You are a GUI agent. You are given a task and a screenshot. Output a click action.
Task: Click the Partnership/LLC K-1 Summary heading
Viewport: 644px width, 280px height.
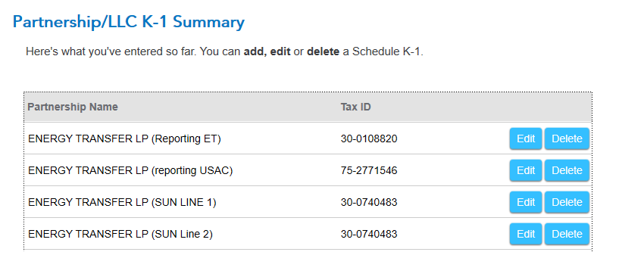click(129, 22)
